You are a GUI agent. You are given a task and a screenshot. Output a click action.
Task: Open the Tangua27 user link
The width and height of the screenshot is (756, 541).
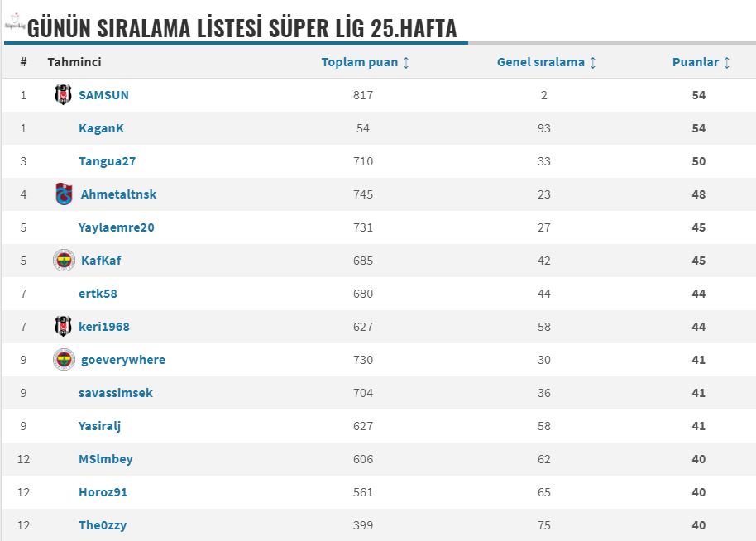coord(107,161)
